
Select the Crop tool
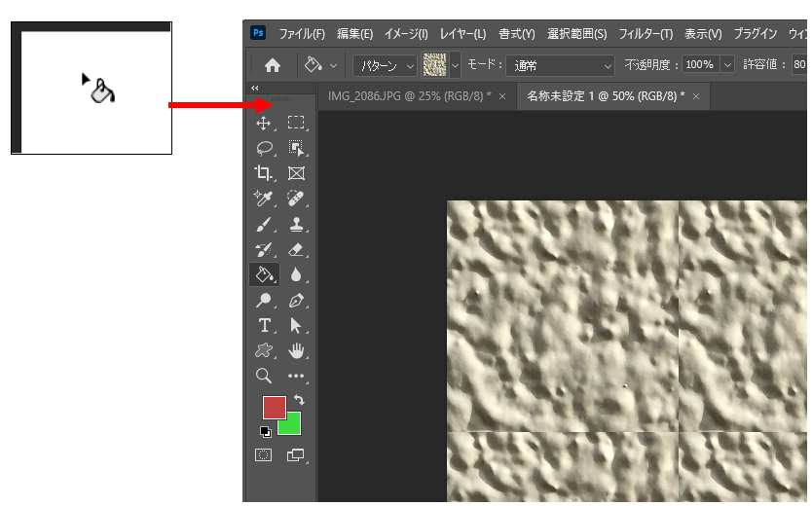point(263,173)
